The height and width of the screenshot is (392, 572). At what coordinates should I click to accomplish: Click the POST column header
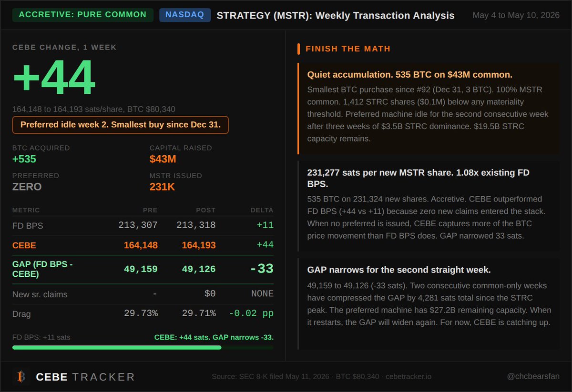pyautogui.click(x=205, y=210)
